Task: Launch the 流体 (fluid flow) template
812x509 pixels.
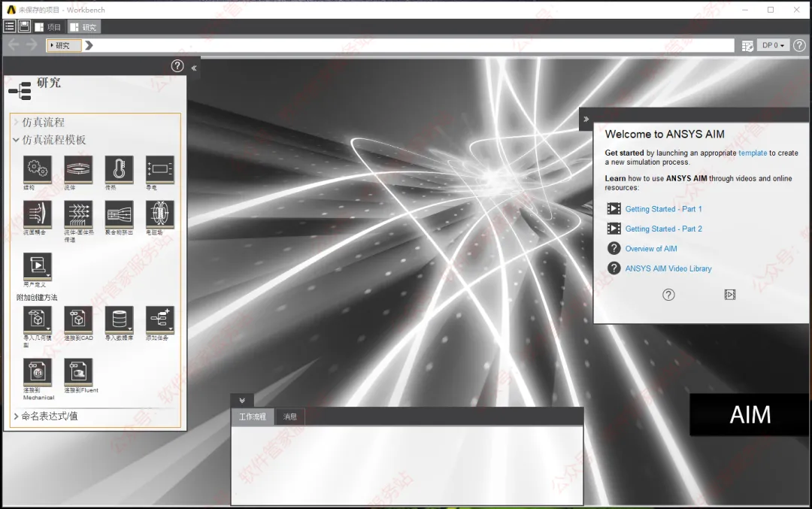Action: point(78,169)
